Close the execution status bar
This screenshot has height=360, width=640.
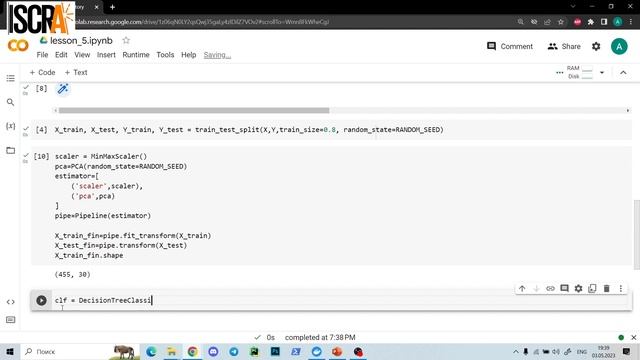tap(633, 338)
